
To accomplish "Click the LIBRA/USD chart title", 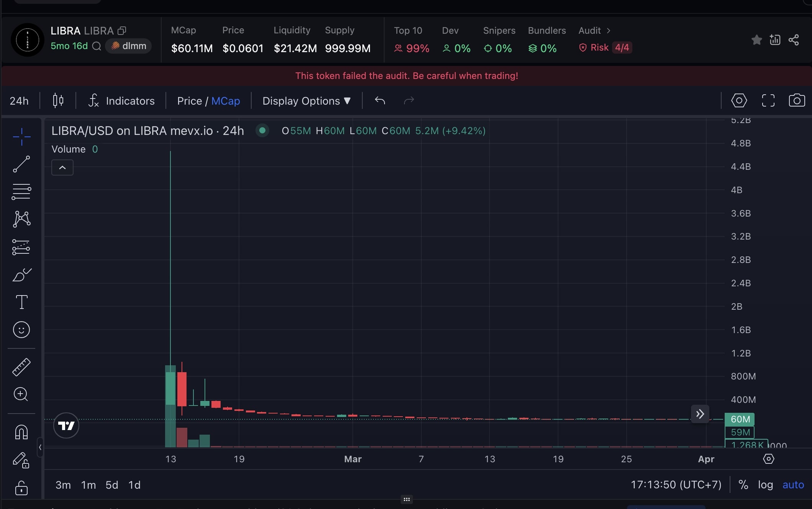I will pos(147,131).
